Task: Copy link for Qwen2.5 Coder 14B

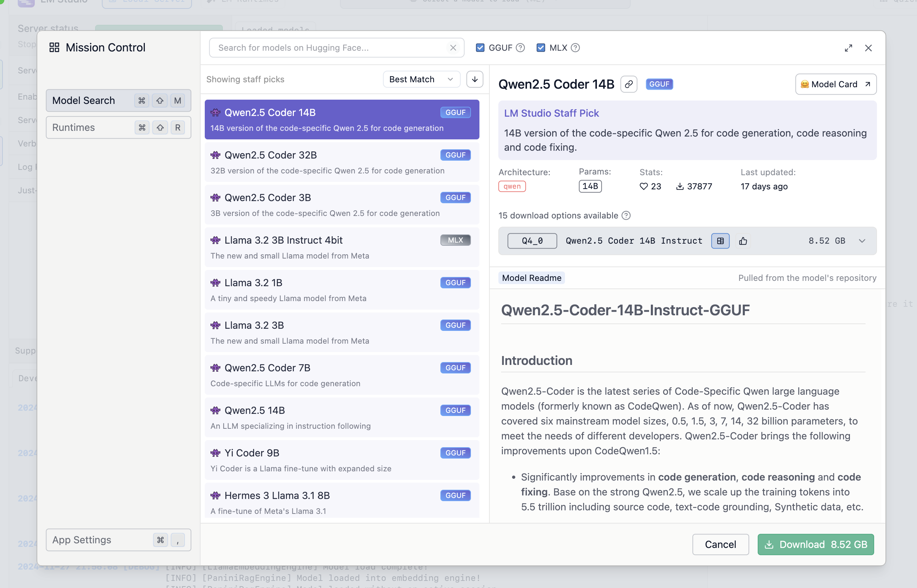Action: [629, 84]
